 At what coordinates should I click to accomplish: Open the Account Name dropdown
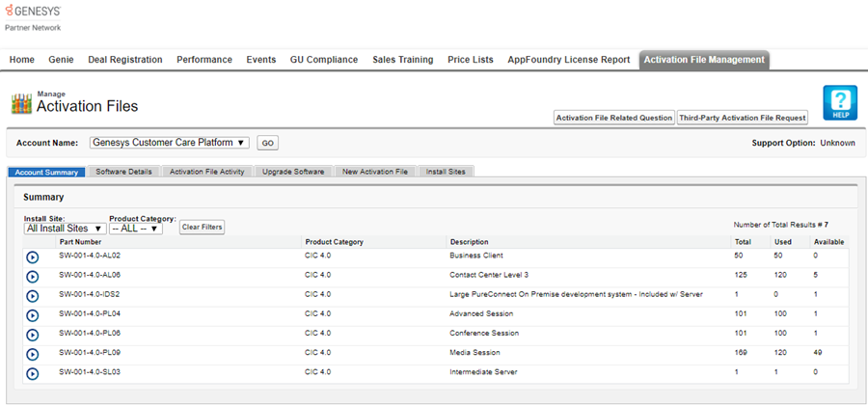click(169, 143)
